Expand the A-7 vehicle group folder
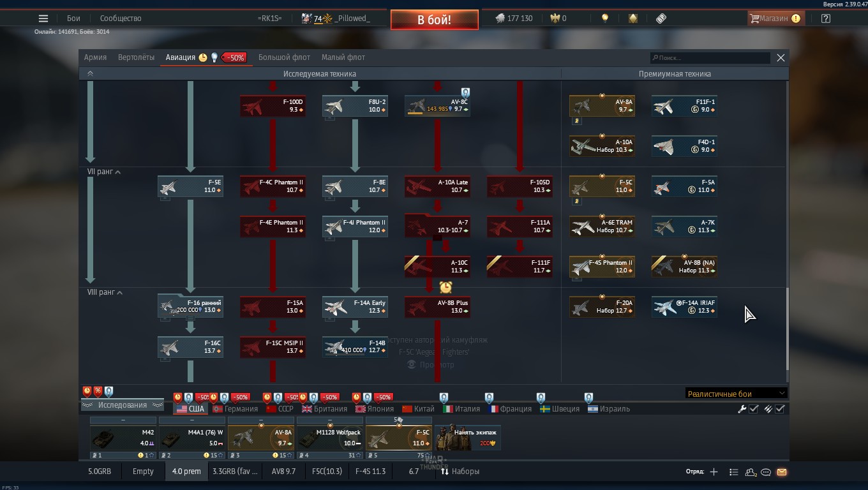Viewport: 868px width, 490px height. point(437,226)
